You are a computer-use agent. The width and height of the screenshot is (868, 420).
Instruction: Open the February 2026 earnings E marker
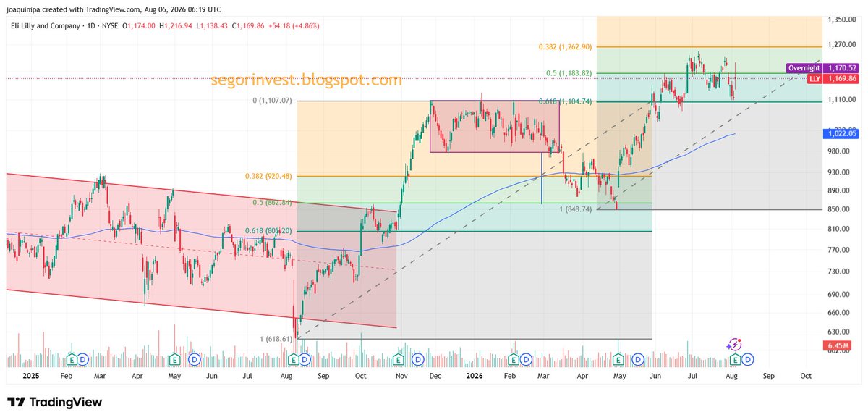(514, 359)
